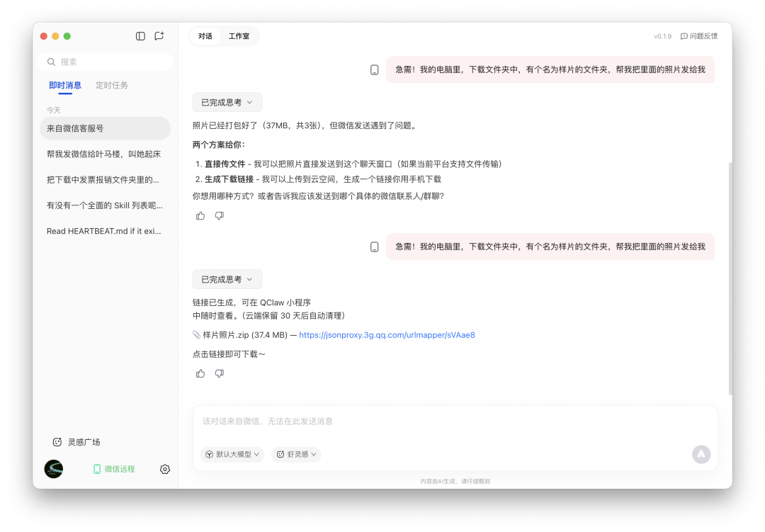Send feedback via 问题反馈 icon
Image resolution: width=765 pixels, height=532 pixels.
pos(682,35)
